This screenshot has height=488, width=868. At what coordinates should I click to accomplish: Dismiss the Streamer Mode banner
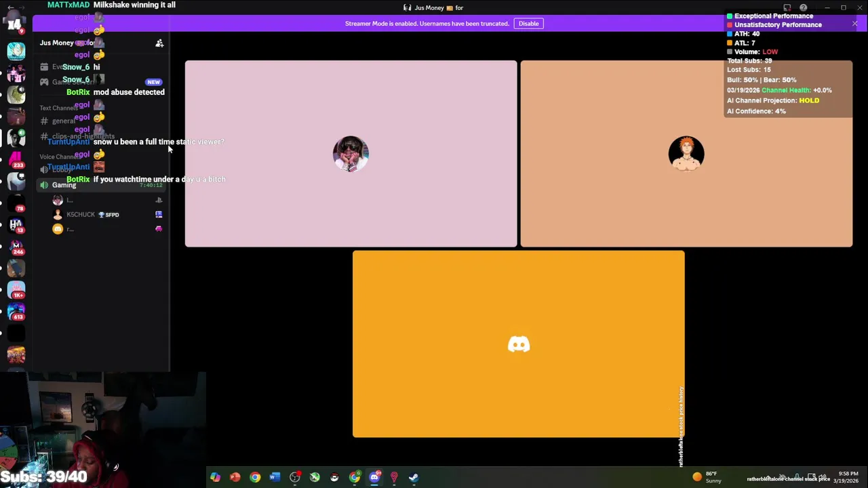854,24
